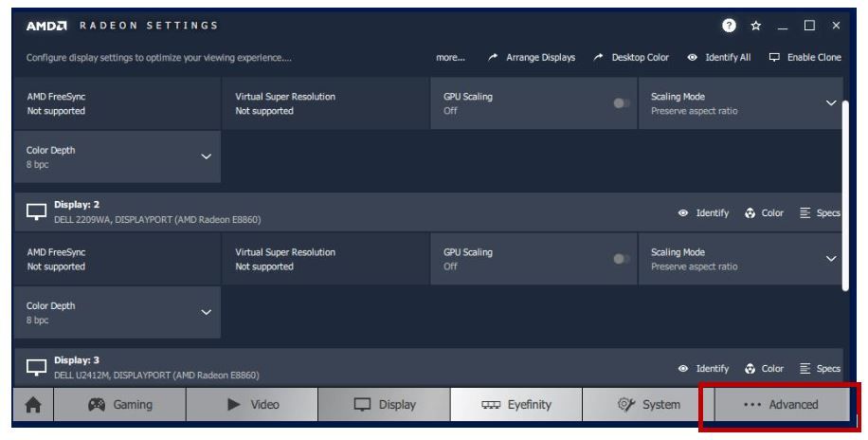Open Specs for Display 2
This screenshot has height=440, width=868.
(820, 213)
